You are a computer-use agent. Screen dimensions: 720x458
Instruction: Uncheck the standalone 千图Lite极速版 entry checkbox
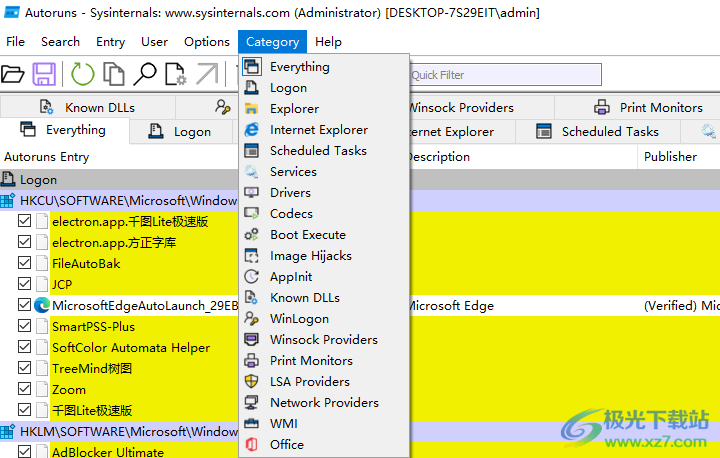pos(24,410)
